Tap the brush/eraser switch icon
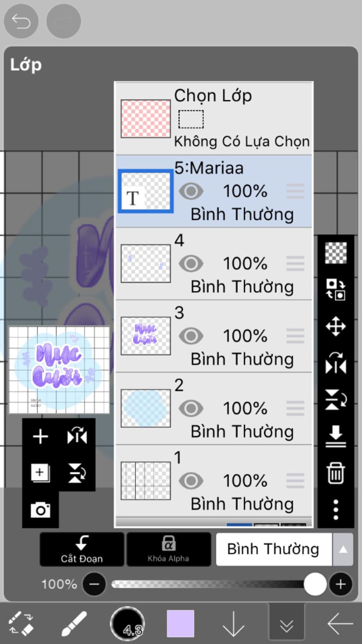Viewport: 362px width, 644px height. [x=21, y=624]
